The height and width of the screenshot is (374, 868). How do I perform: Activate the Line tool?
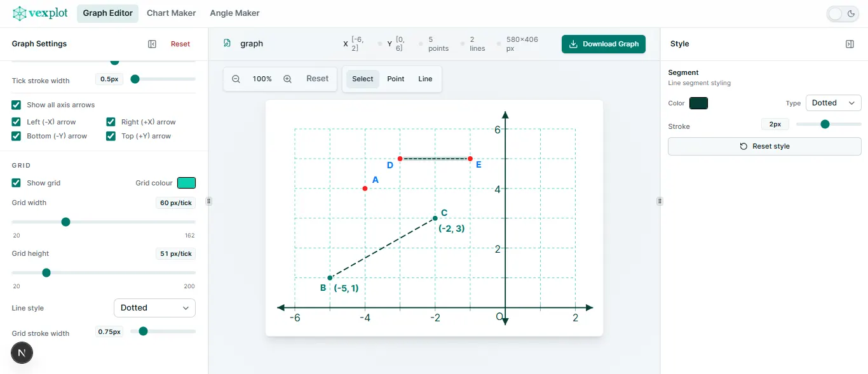[425, 79]
